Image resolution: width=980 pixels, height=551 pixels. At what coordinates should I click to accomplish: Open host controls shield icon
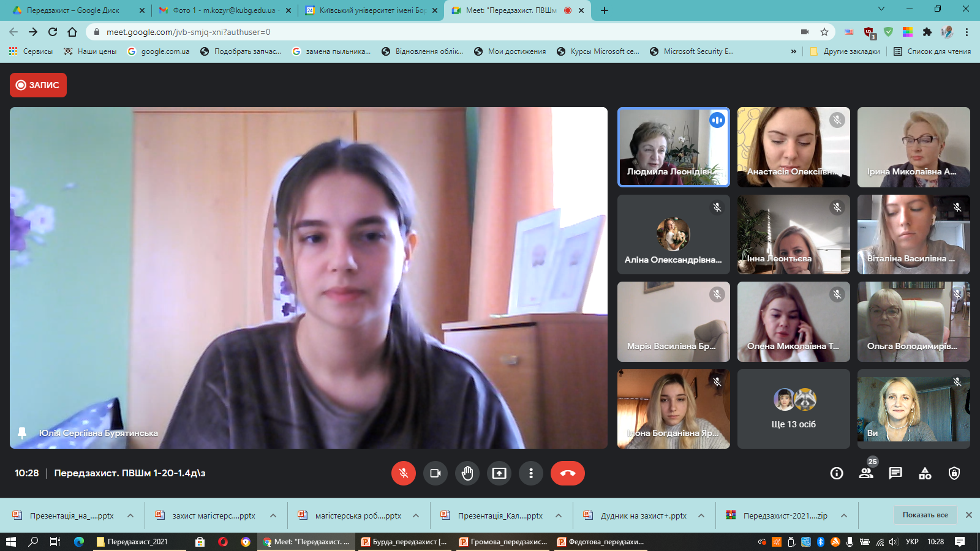(x=954, y=473)
